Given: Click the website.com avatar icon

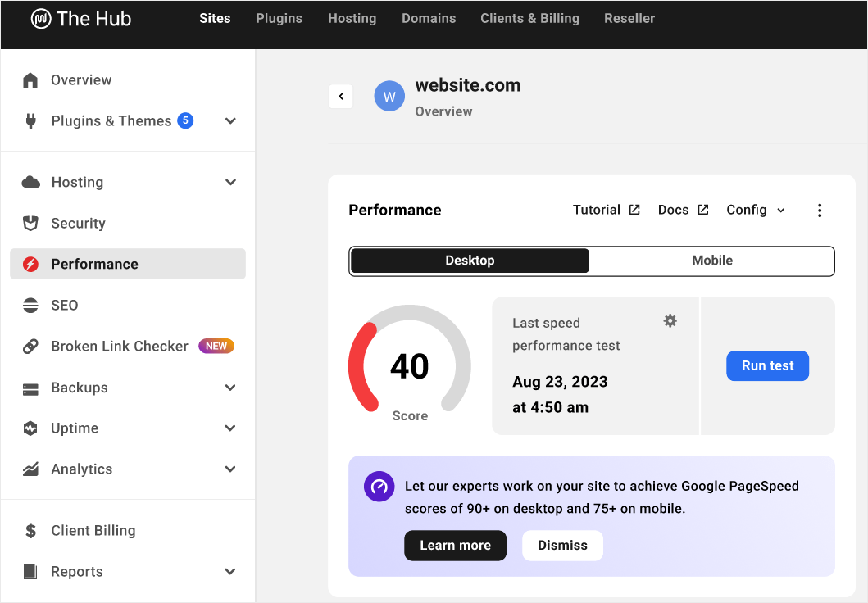Looking at the screenshot, I should click(389, 96).
